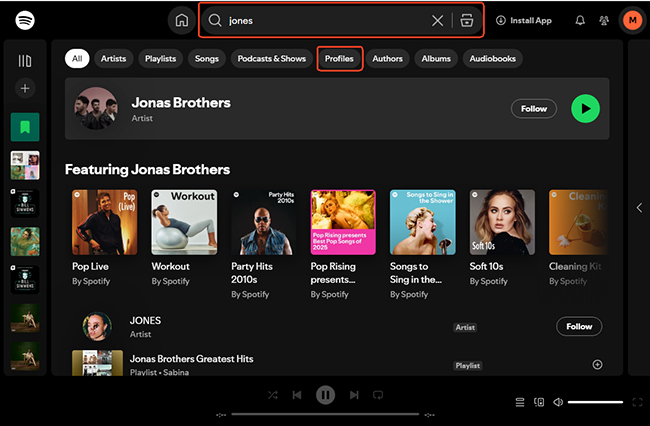This screenshot has width=650, height=426.
Task: Follow Jonas Brothers artist
Action: [x=534, y=109]
